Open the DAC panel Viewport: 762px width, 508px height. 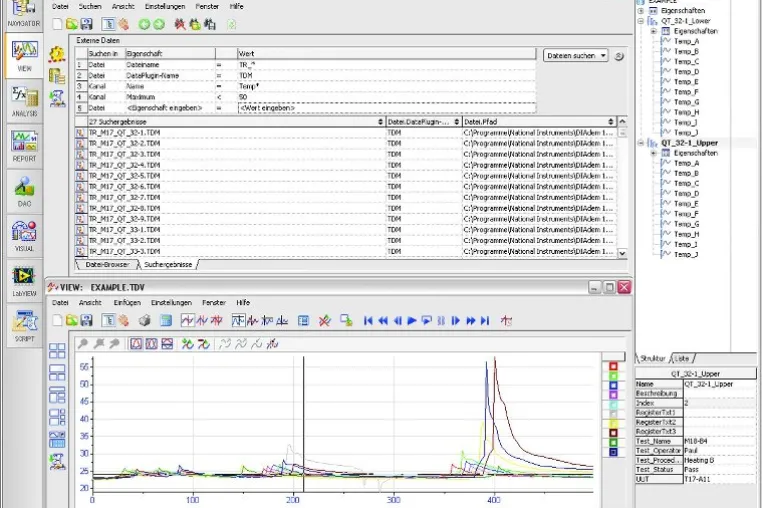click(24, 191)
